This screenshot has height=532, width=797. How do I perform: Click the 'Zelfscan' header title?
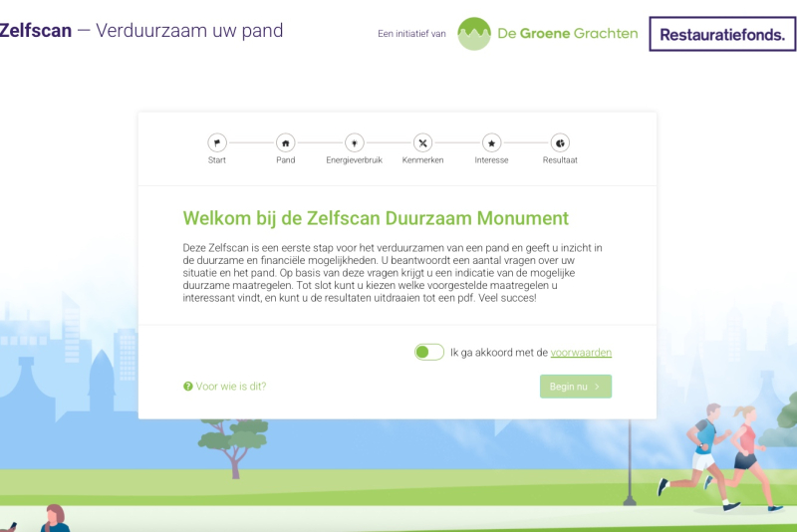tap(36, 30)
